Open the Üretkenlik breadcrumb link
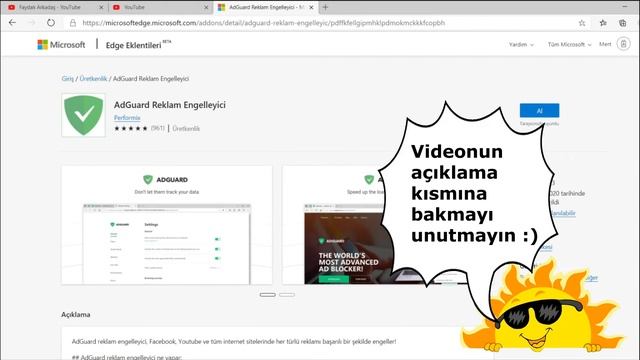The width and height of the screenshot is (640, 360). [x=93, y=78]
